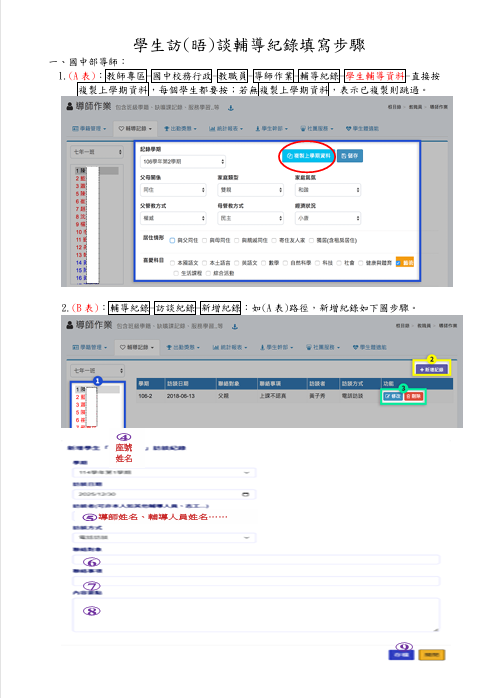Click the calendar icon in date field

pyautogui.click(x=245, y=495)
